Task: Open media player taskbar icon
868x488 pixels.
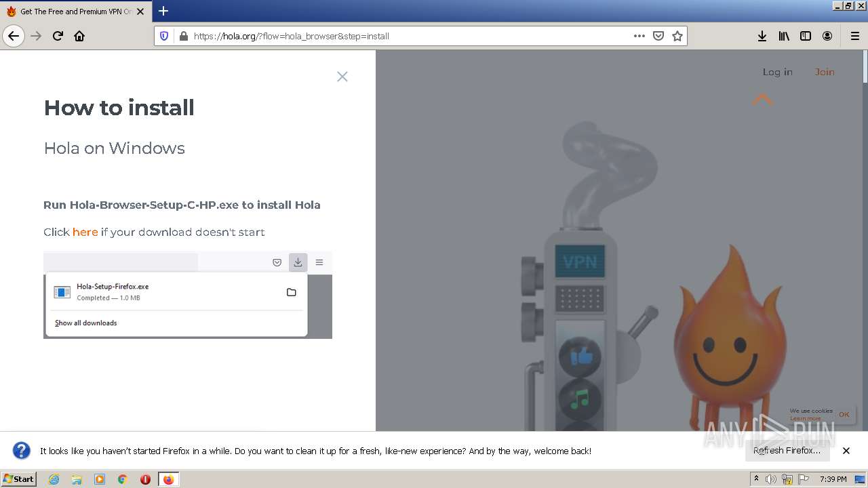Action: pos(100,479)
